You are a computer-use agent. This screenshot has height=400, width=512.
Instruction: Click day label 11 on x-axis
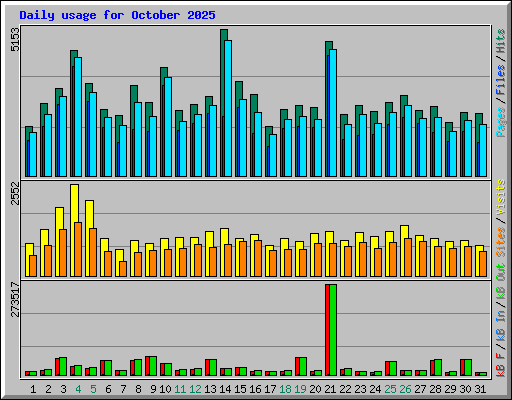180,389
